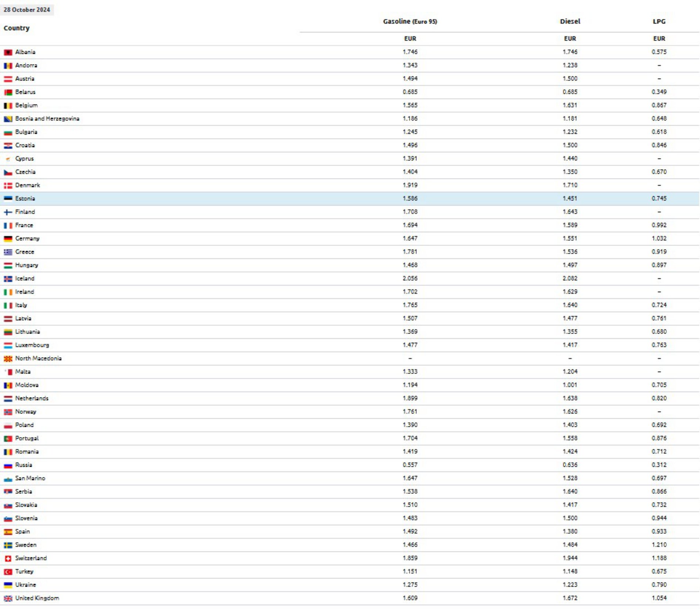Click the Sweden flag icon
700x609 pixels.
pos(8,545)
